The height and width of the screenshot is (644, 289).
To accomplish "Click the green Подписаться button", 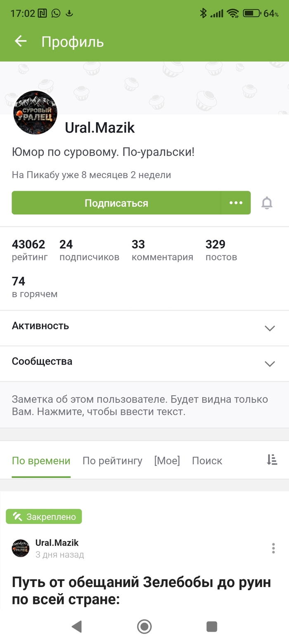I will pyautogui.click(x=116, y=203).
